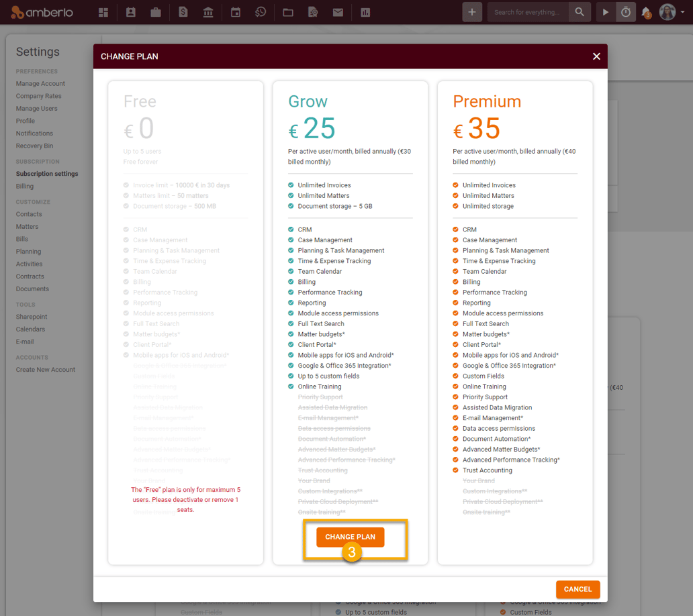The width and height of the screenshot is (693, 616).
Task: Click the plus add-new button
Action: pos(472,12)
